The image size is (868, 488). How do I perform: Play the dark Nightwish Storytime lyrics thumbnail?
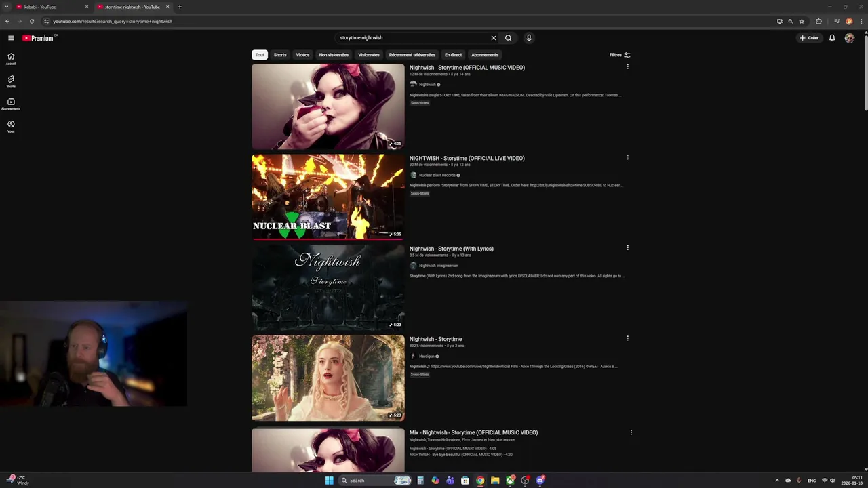pyautogui.click(x=328, y=287)
